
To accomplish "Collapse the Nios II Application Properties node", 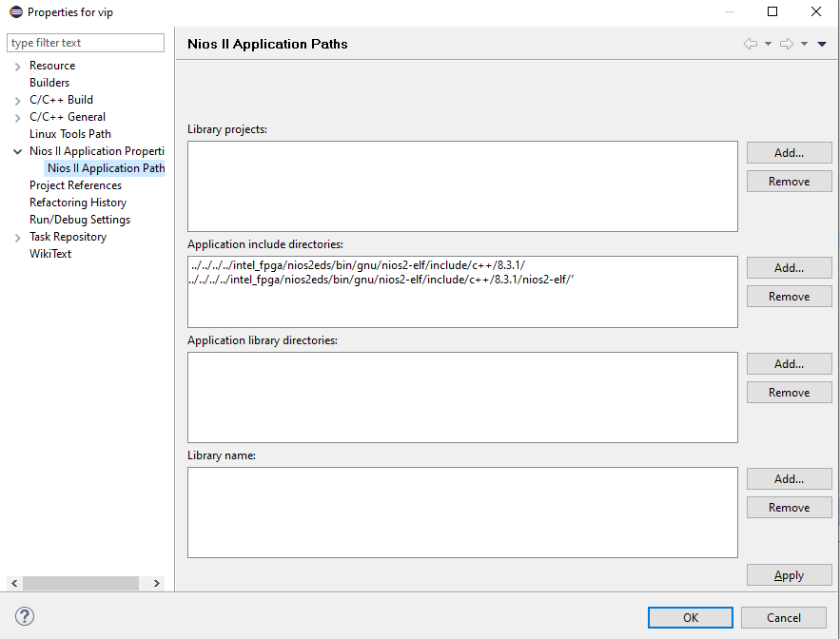I will (18, 151).
